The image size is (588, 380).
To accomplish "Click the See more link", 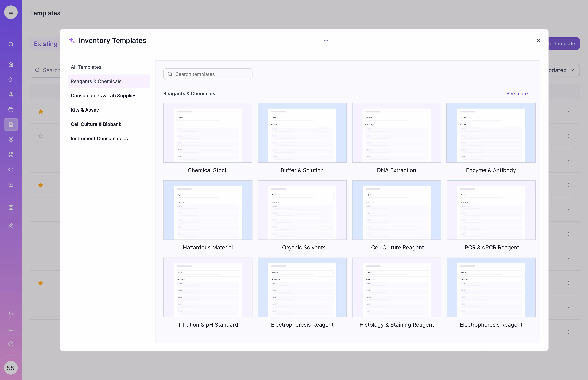I will pos(517,94).
